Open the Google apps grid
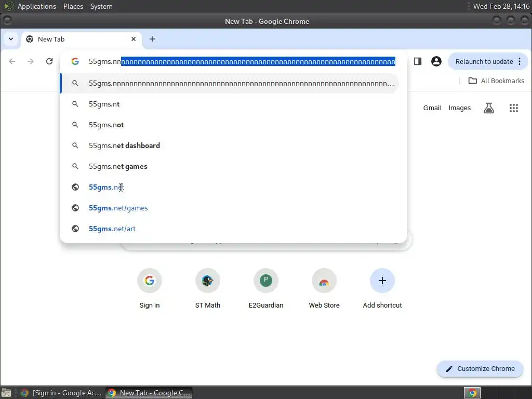The image size is (532, 399). point(514,108)
